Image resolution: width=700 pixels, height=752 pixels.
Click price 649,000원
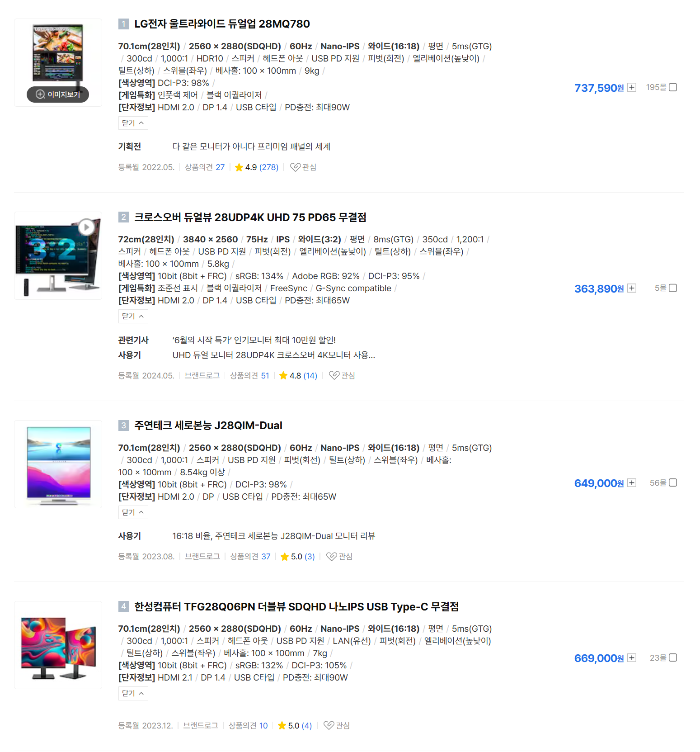click(599, 483)
